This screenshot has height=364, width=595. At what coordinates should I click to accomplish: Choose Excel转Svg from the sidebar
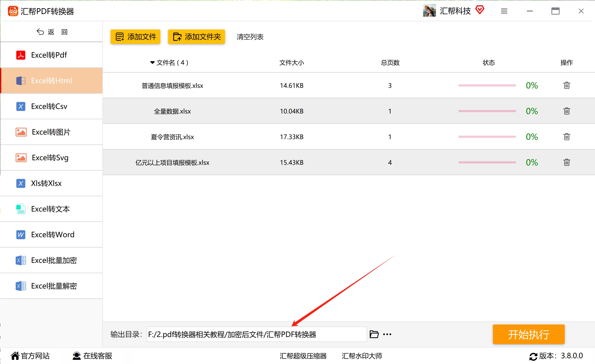[52, 158]
